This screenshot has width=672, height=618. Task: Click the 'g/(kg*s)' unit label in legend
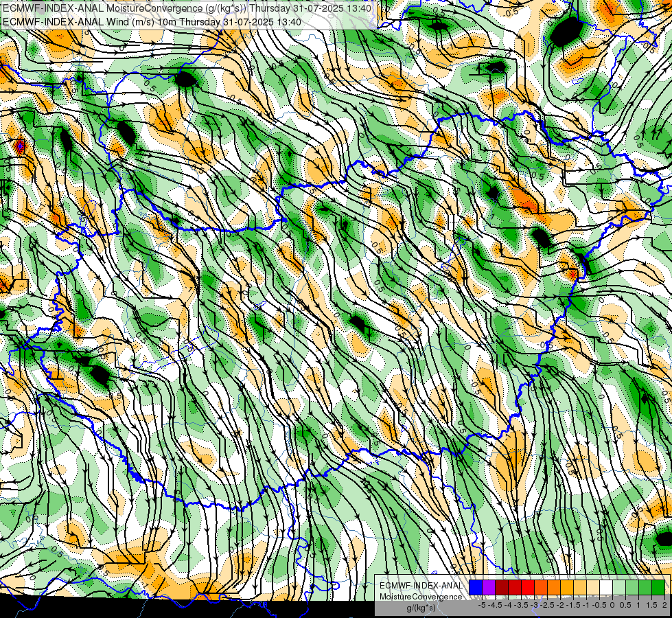coord(421,608)
